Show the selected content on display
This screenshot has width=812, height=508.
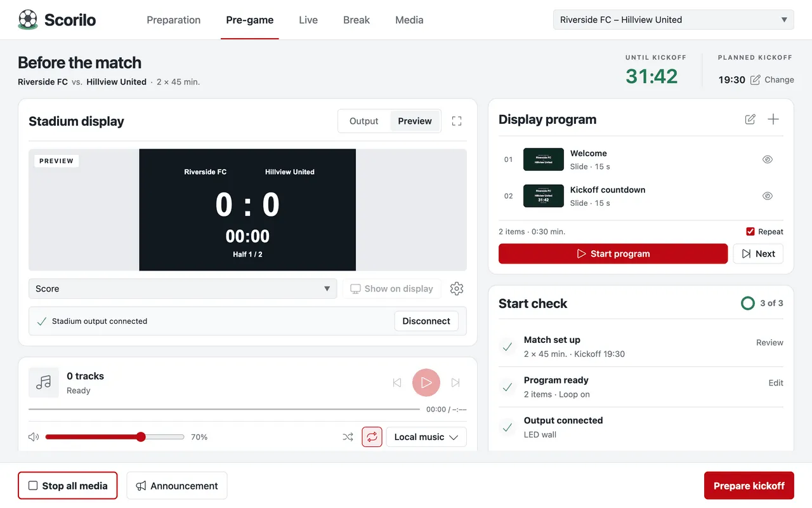pyautogui.click(x=392, y=289)
